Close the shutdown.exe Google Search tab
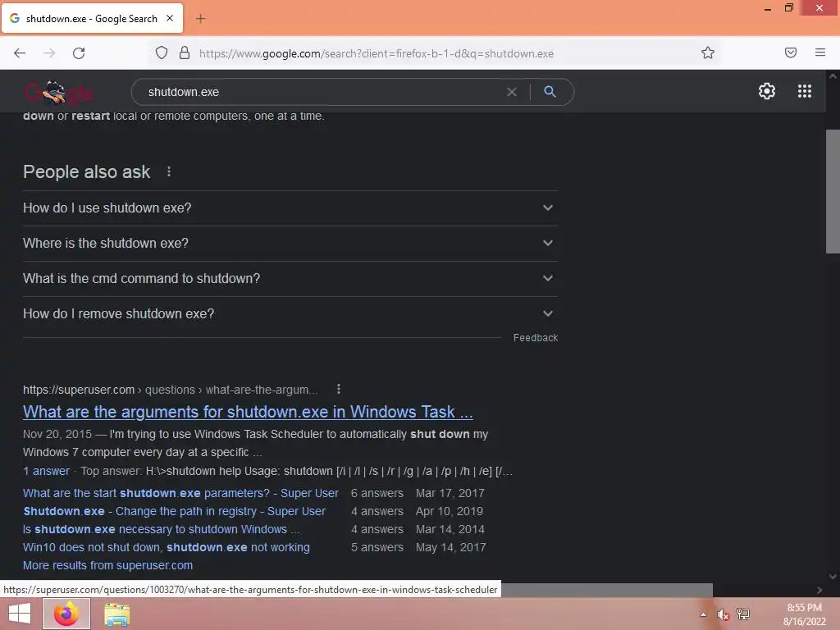The height and width of the screenshot is (630, 840). (170, 18)
